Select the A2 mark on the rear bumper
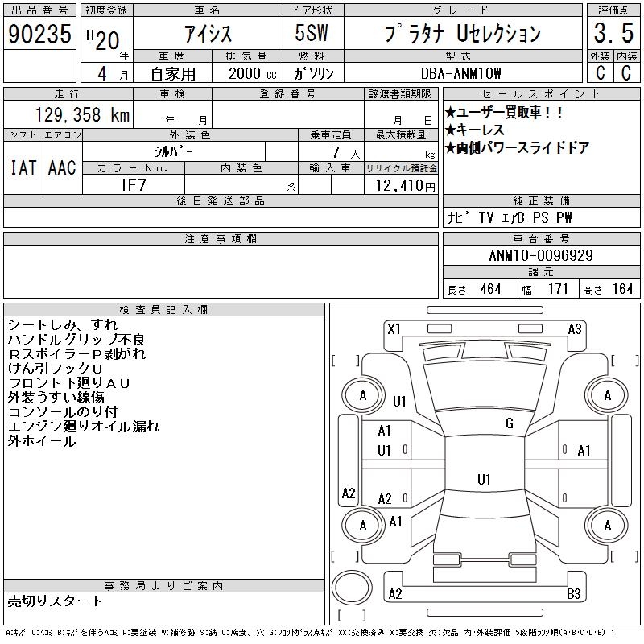Viewport: 644px width, 644px height. click(x=395, y=594)
